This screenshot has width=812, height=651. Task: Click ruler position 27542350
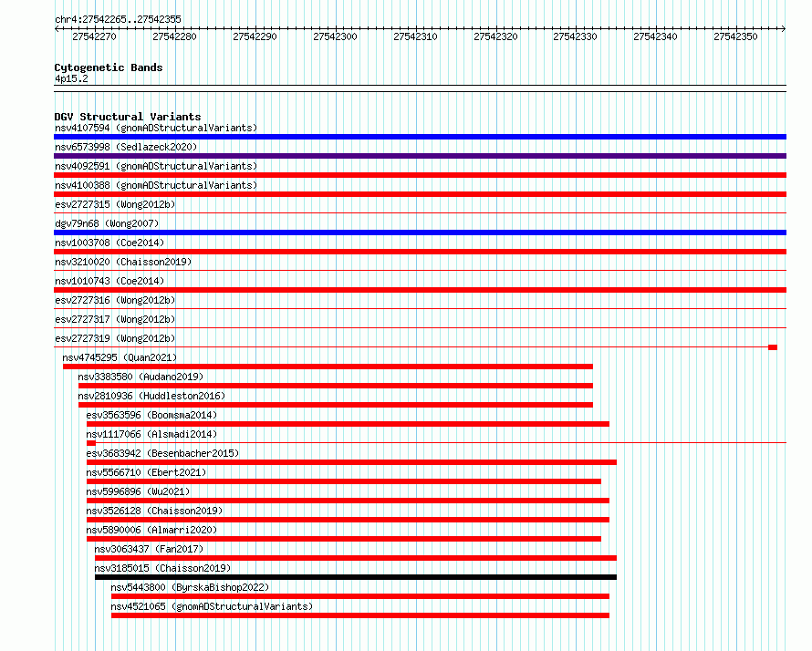tap(736, 36)
